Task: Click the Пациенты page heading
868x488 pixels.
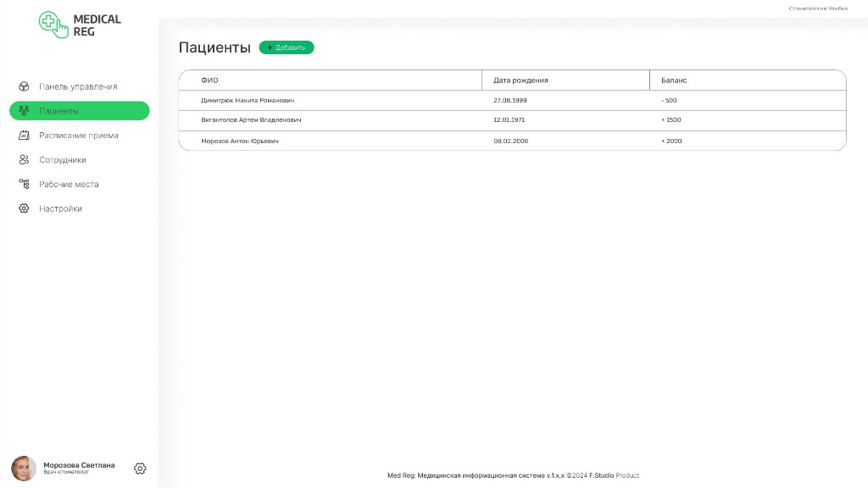Action: [x=214, y=47]
